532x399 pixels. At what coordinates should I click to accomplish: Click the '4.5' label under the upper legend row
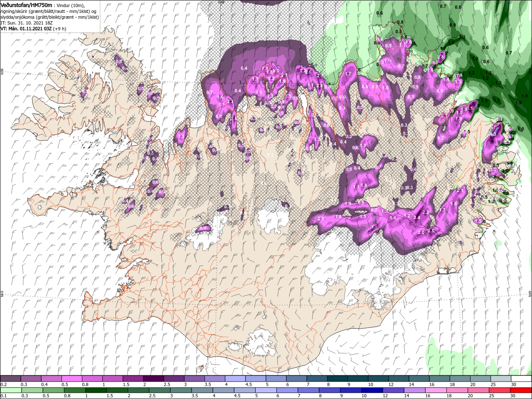(x=249, y=384)
